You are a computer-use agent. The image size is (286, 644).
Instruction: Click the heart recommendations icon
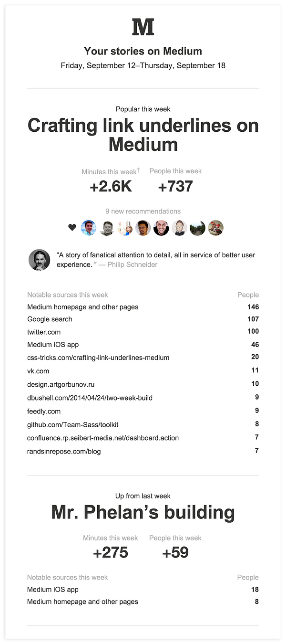pos(72,228)
